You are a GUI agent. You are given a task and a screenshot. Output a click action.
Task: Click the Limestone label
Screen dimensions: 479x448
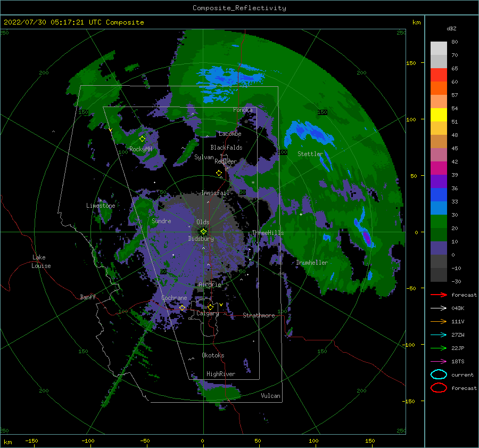tap(101, 206)
